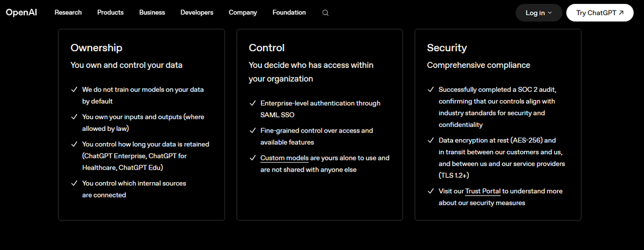The image size is (644, 250).
Task: Click checkmark beside "Enterprise-level authentication"
Action: click(x=252, y=103)
